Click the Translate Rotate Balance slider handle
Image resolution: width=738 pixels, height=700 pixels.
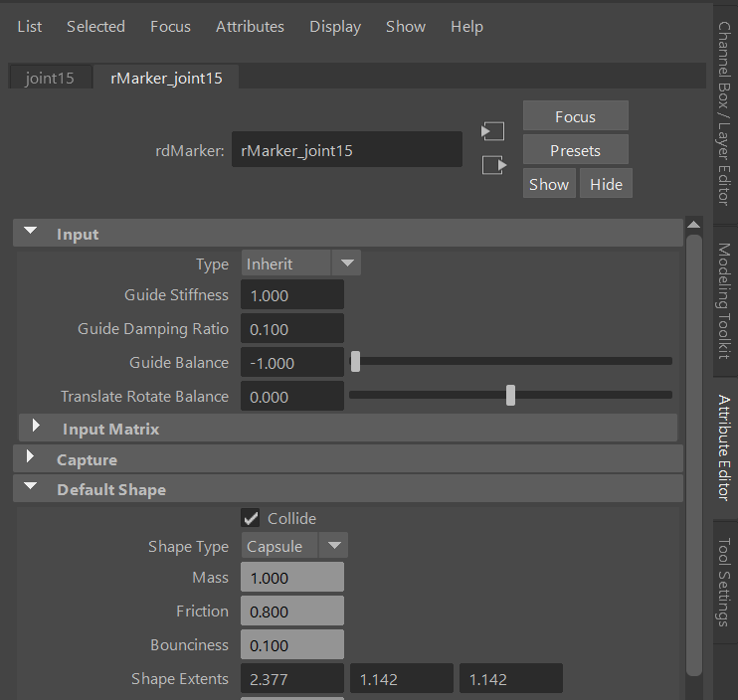510,396
